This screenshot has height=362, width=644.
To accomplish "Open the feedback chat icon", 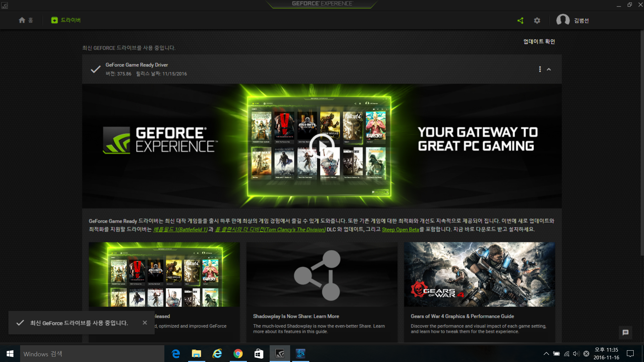I will (x=626, y=333).
